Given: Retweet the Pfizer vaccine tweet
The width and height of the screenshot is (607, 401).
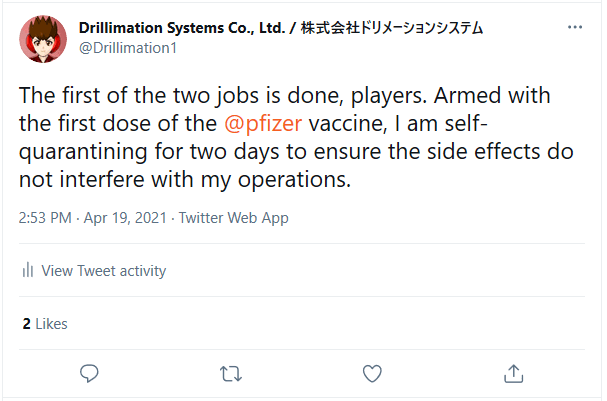Looking at the screenshot, I should click(231, 374).
